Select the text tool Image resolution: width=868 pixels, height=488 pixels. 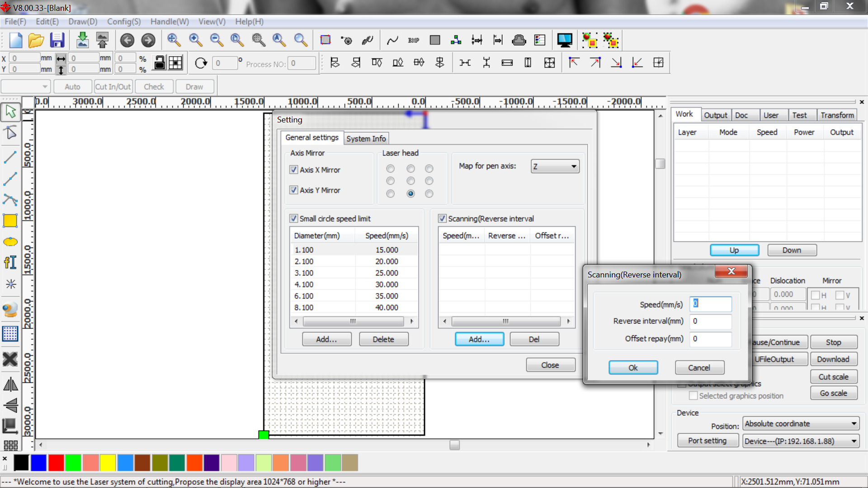[10, 262]
